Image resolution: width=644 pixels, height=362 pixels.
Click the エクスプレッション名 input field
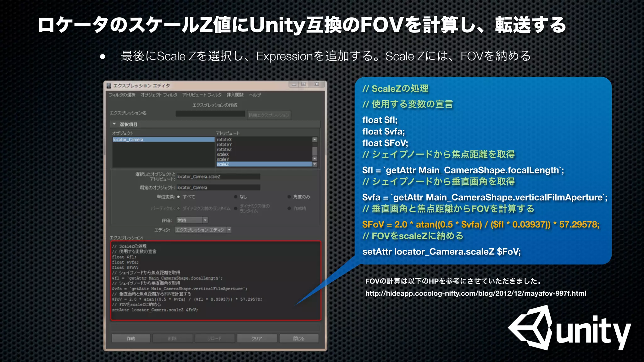point(210,114)
